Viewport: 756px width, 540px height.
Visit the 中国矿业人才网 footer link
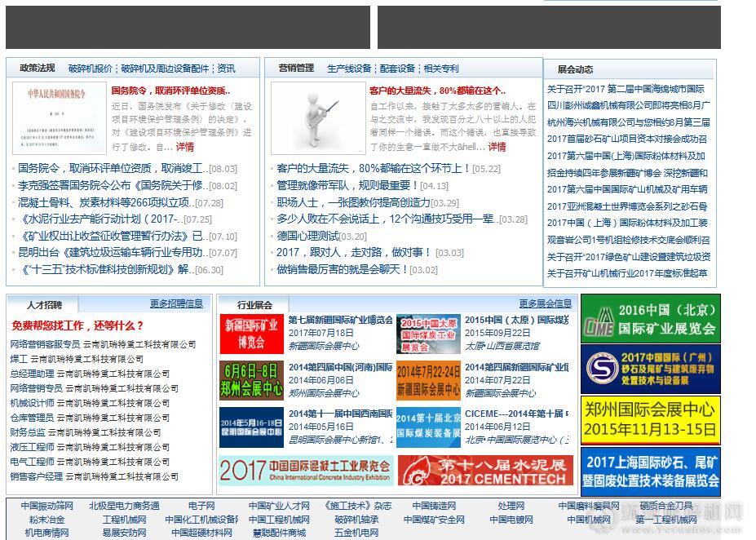pyautogui.click(x=279, y=507)
